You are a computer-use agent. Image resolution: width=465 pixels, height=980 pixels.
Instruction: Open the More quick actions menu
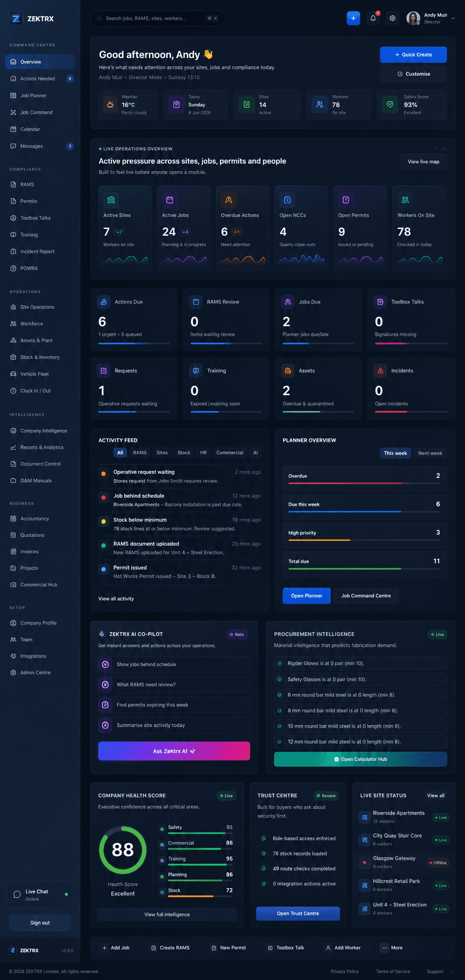point(392,948)
